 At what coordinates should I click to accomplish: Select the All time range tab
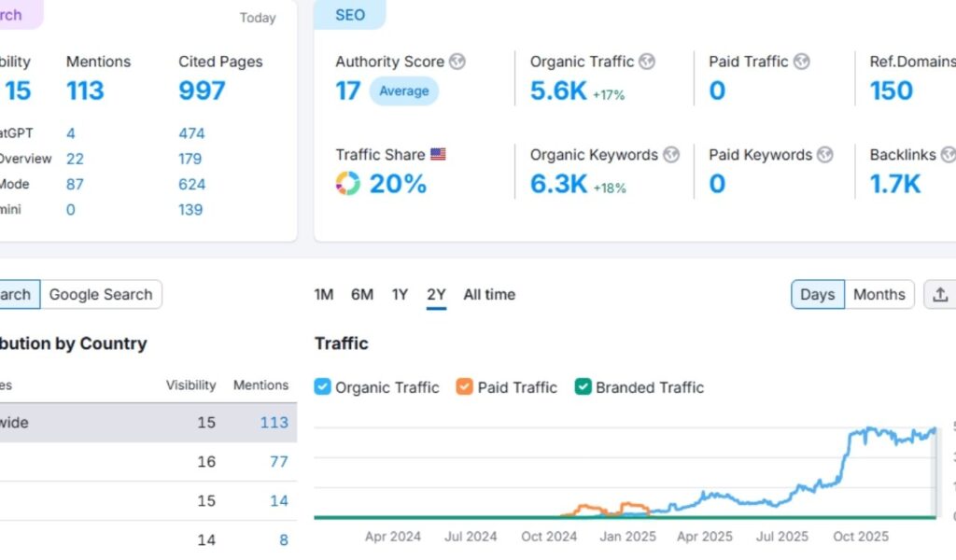click(489, 295)
